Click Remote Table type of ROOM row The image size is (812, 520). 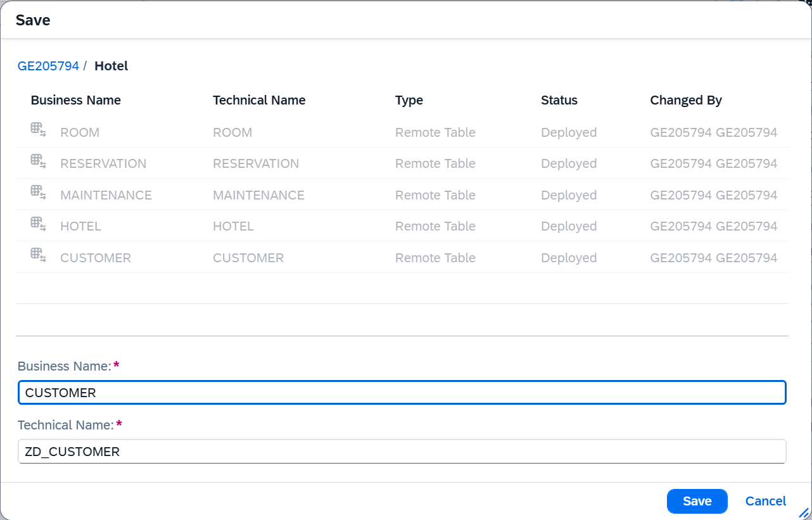[x=435, y=132]
